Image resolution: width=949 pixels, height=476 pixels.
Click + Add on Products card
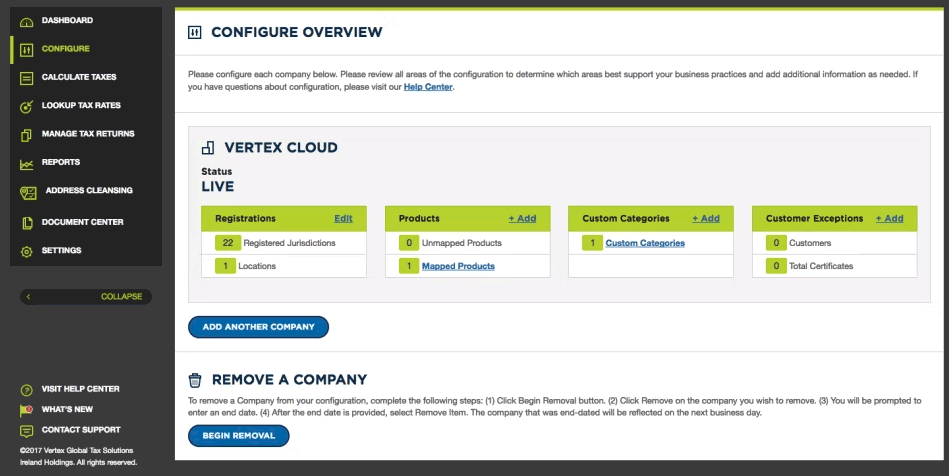pyautogui.click(x=522, y=219)
